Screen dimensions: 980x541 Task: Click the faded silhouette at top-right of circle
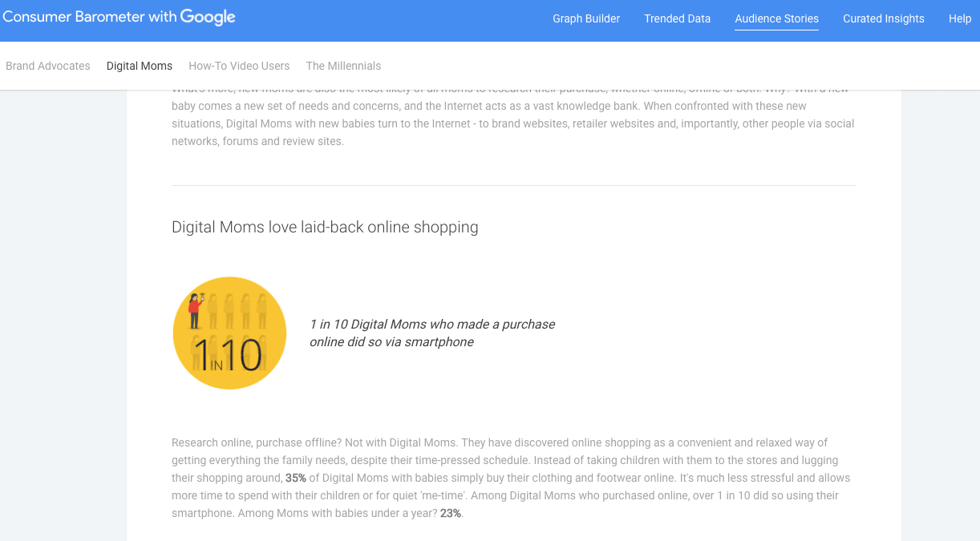coord(261,311)
